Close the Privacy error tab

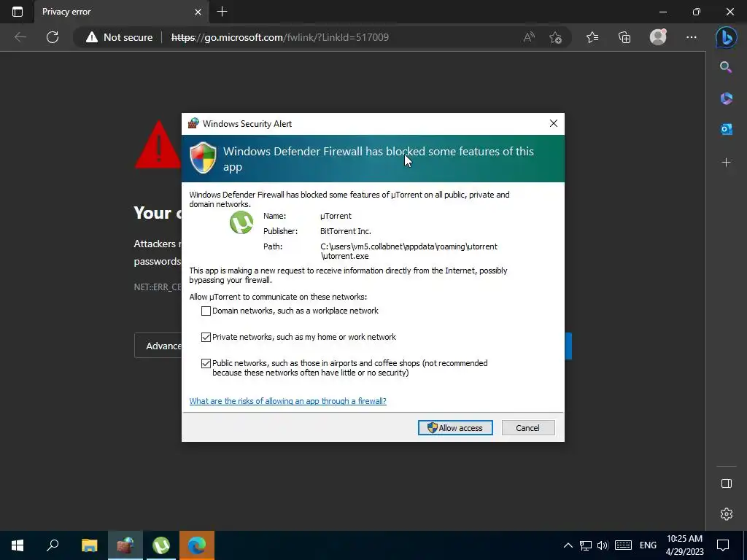198,12
